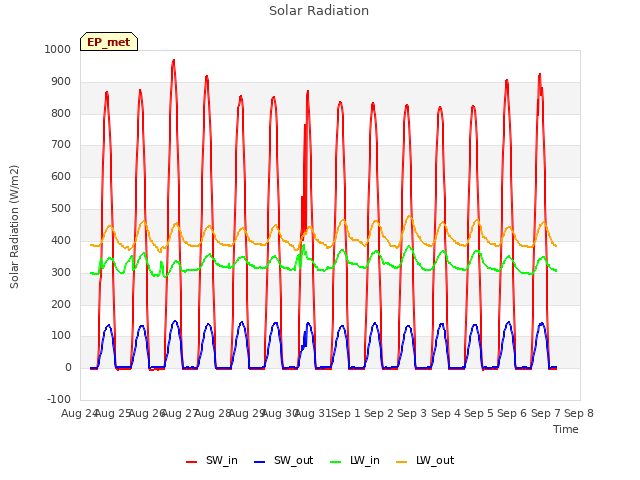This screenshot has height=480, width=640.
Task: Click the Sep 6 x-axis label
Action: 512,413
